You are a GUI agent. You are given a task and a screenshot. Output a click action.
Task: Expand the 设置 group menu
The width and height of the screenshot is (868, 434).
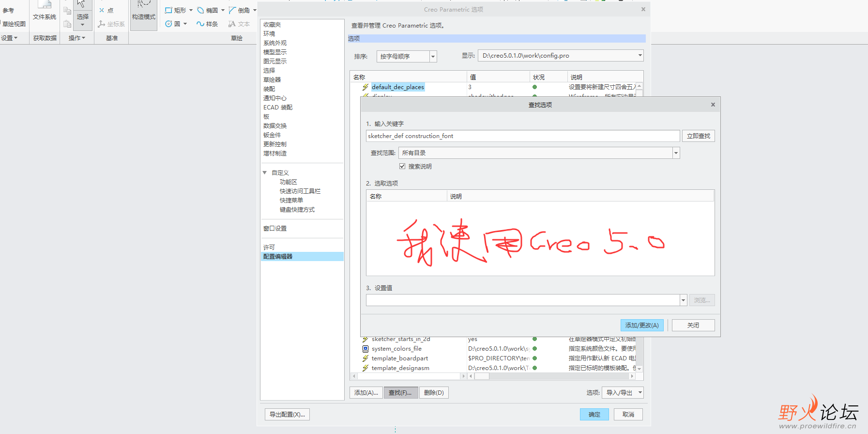(x=9, y=38)
